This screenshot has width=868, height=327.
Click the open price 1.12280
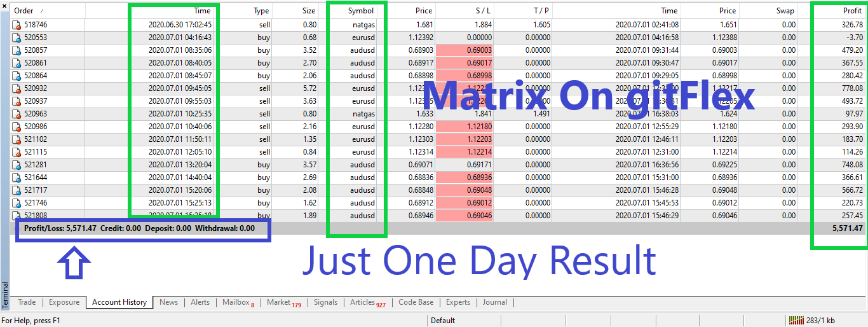(420, 127)
